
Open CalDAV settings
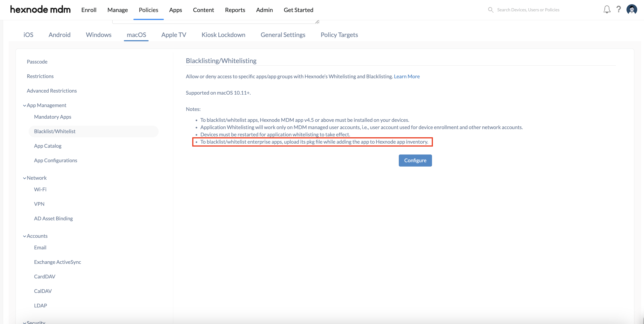[43, 291]
